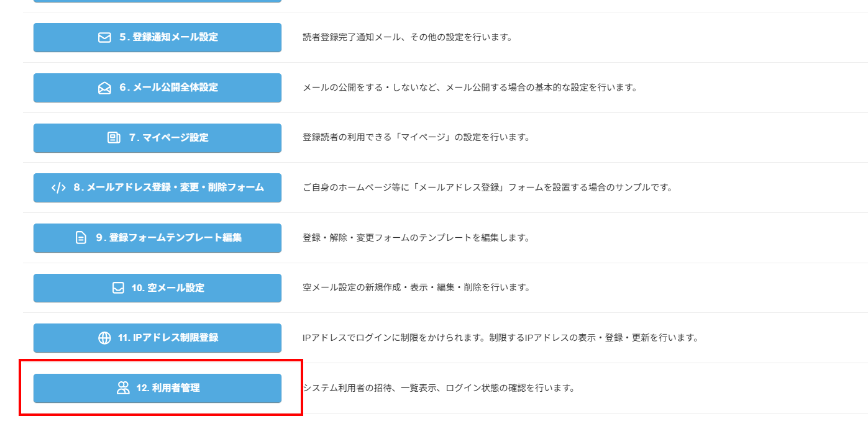Viewport: 868px width, 434px height.
Task: Click the system user invitation description text
Action: 438,388
